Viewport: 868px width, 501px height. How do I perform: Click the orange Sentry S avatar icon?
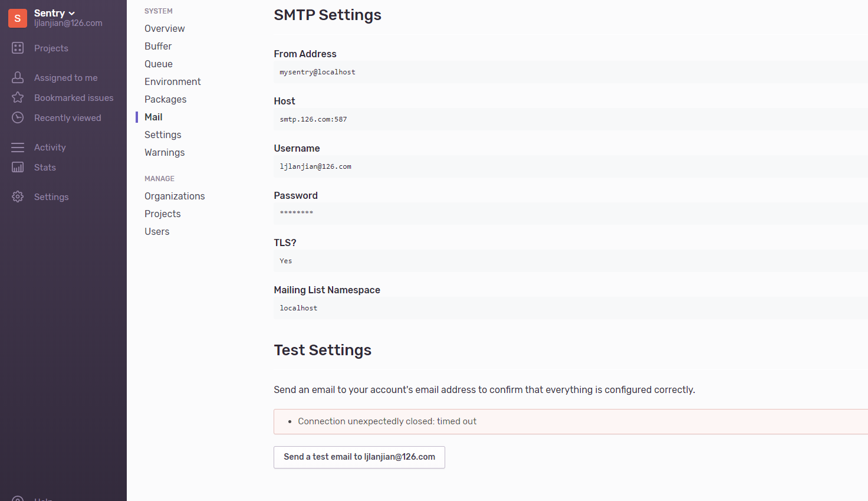click(18, 18)
